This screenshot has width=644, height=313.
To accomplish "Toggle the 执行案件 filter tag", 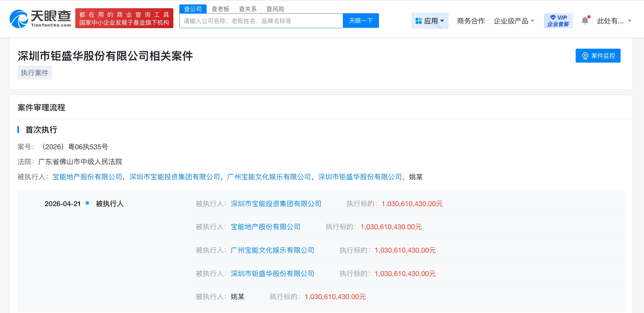I will tap(34, 72).
